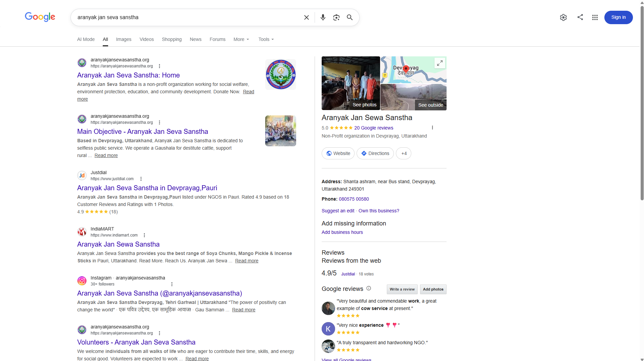Open the Tools dropdown
Image resolution: width=644 pixels, height=361 pixels.
[266, 39]
